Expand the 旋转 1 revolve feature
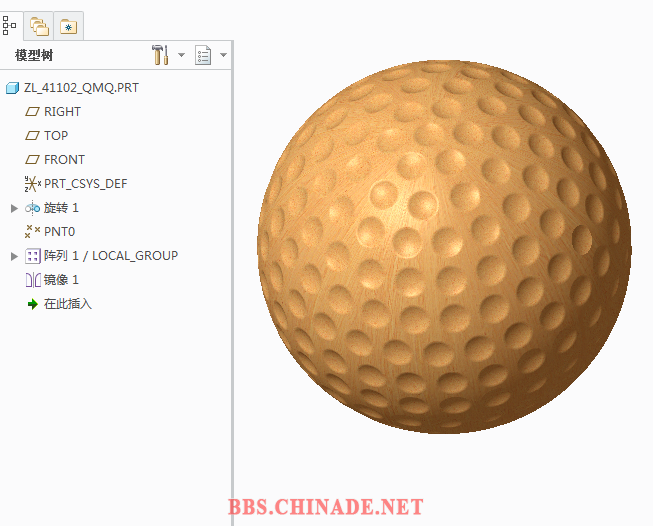 (14, 208)
